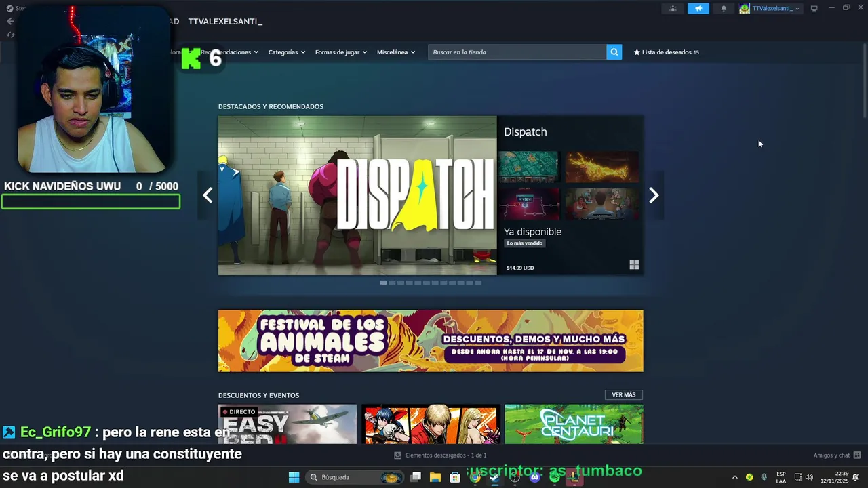Open the Dispatch featured banner image
Viewport: 868px width, 488px height.
[x=357, y=195]
